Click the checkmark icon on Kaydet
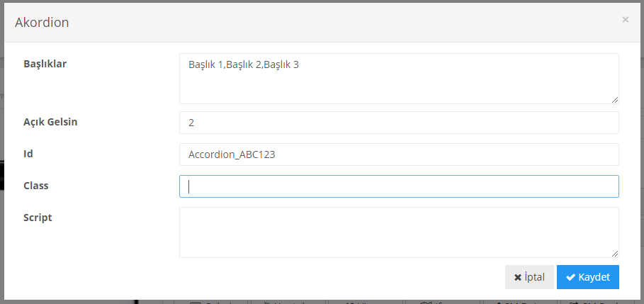644x304 pixels. [570, 277]
